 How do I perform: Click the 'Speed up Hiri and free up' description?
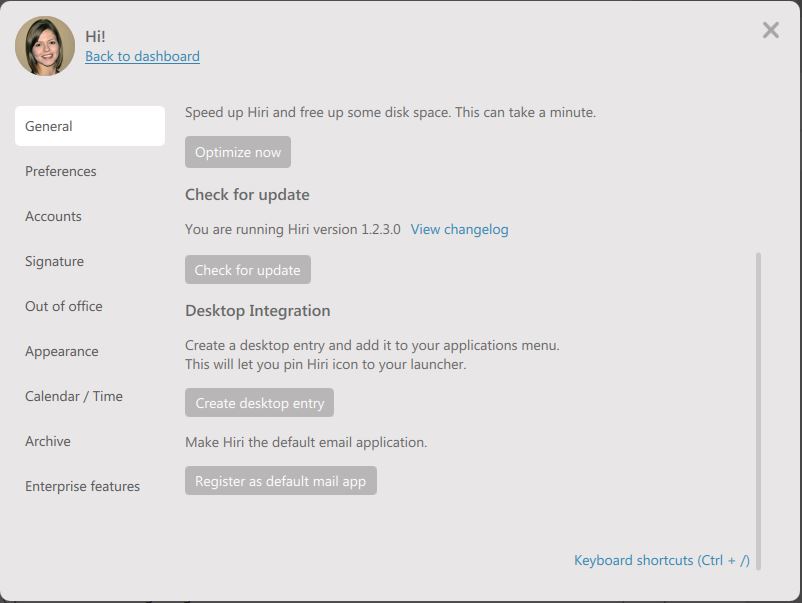pos(390,112)
